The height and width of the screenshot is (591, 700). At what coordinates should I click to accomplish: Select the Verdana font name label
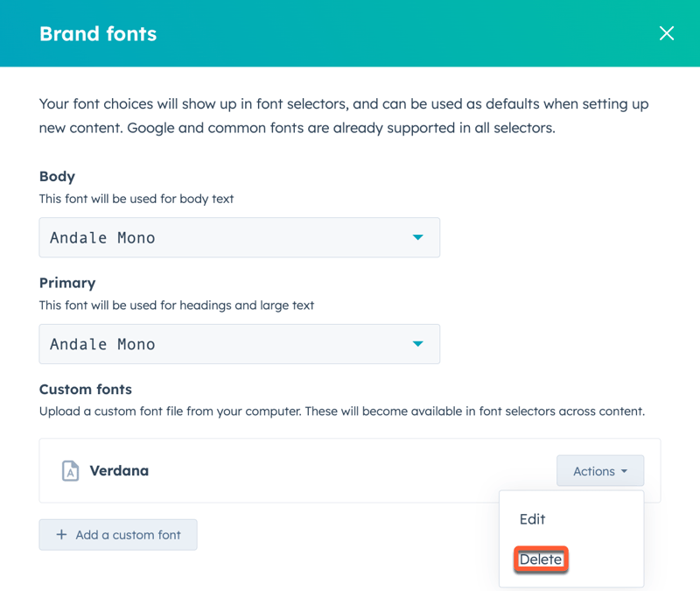119,470
